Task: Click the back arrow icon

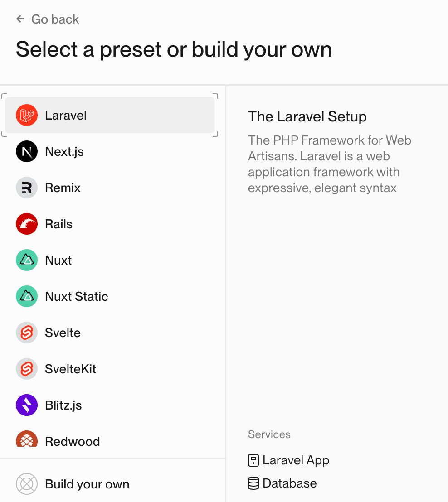Action: pos(20,19)
